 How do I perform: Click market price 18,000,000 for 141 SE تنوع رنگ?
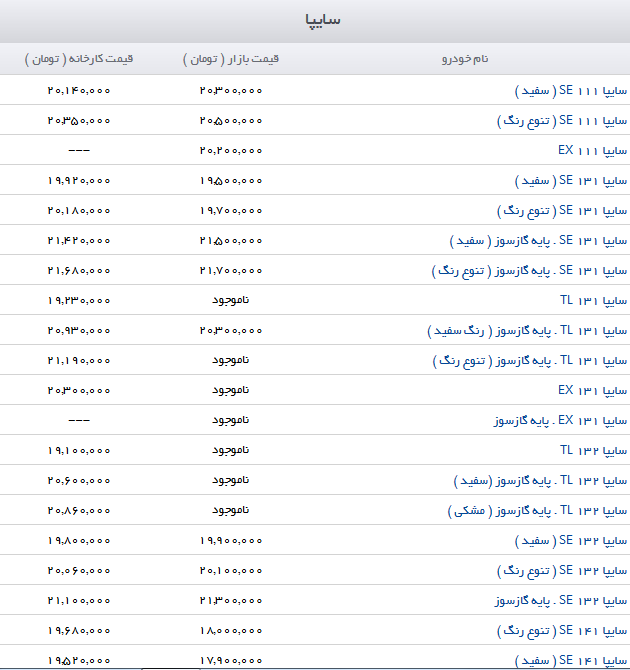tap(231, 631)
